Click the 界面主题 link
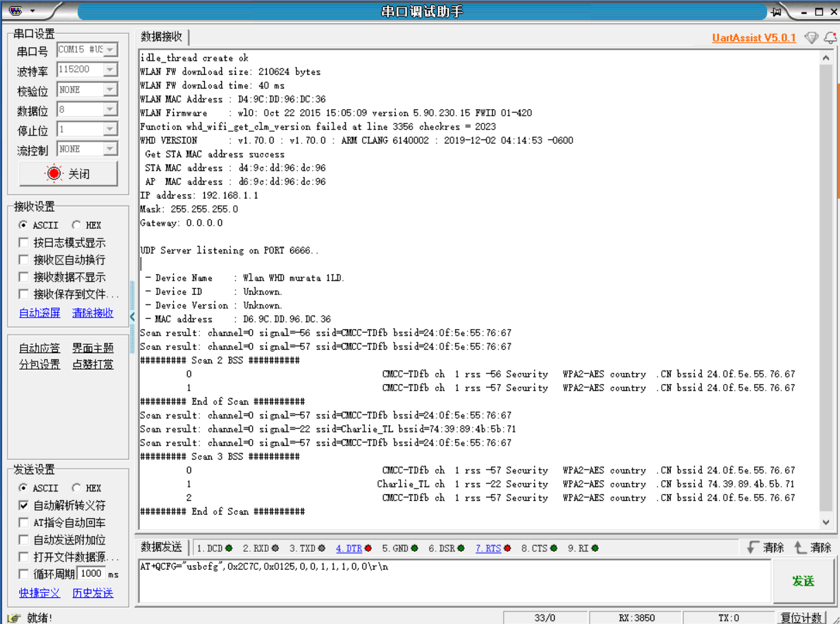This screenshot has height=624, width=840. (93, 348)
